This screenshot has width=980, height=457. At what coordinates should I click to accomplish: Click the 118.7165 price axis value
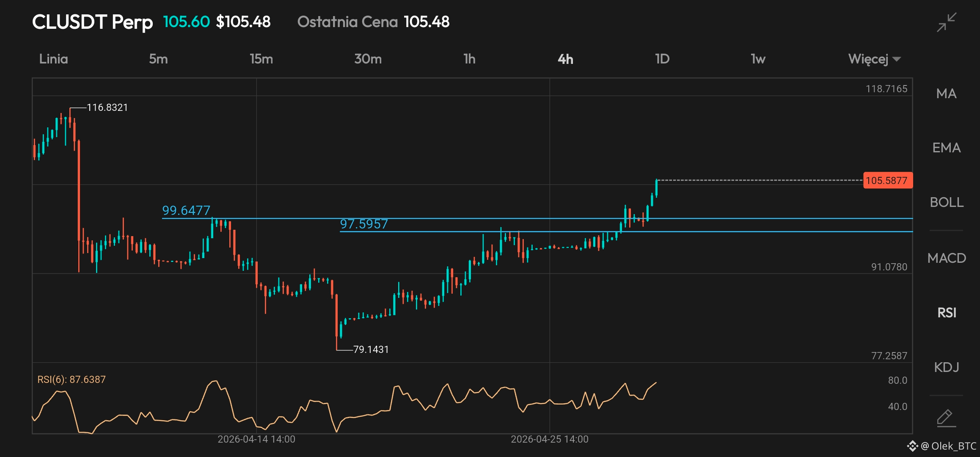click(886, 89)
